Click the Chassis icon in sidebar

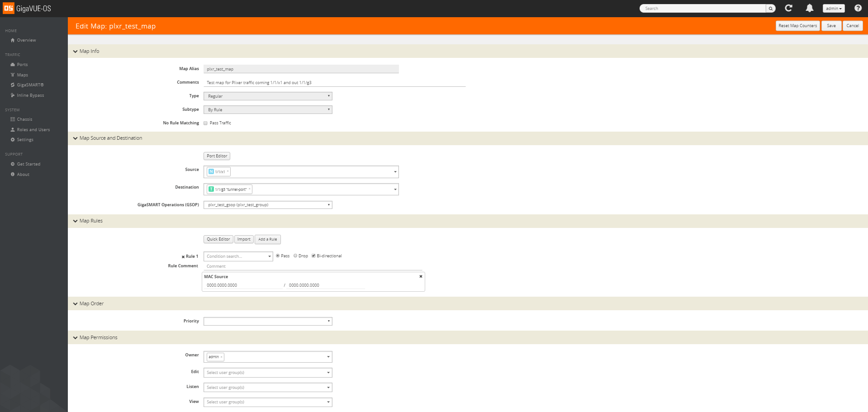13,119
